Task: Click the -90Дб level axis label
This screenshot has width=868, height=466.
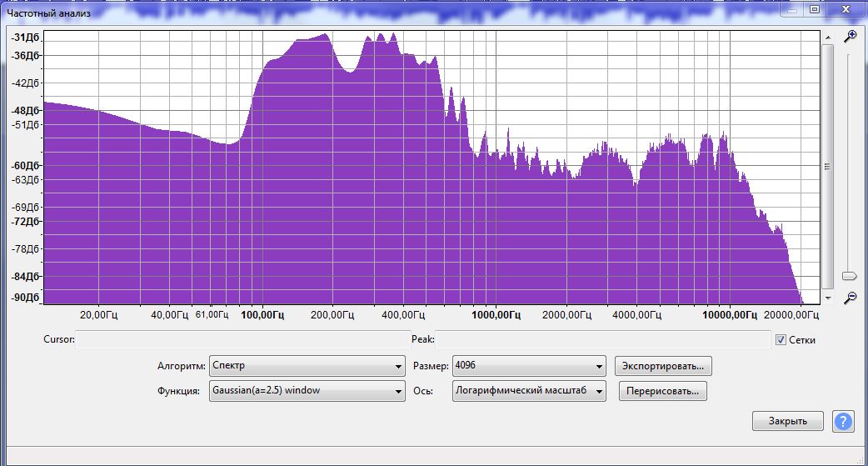Action: click(x=26, y=297)
